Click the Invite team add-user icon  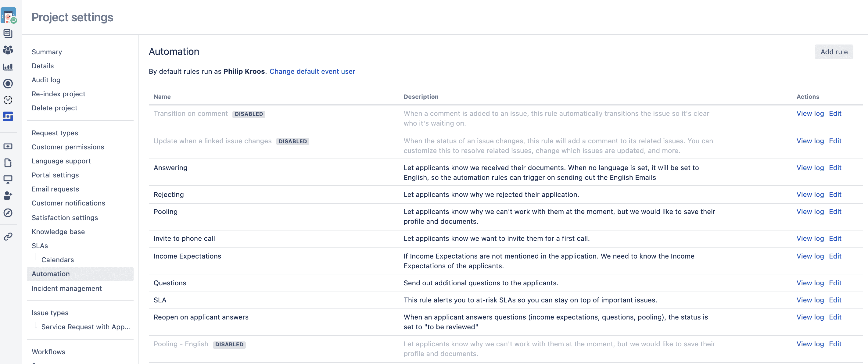(8, 196)
